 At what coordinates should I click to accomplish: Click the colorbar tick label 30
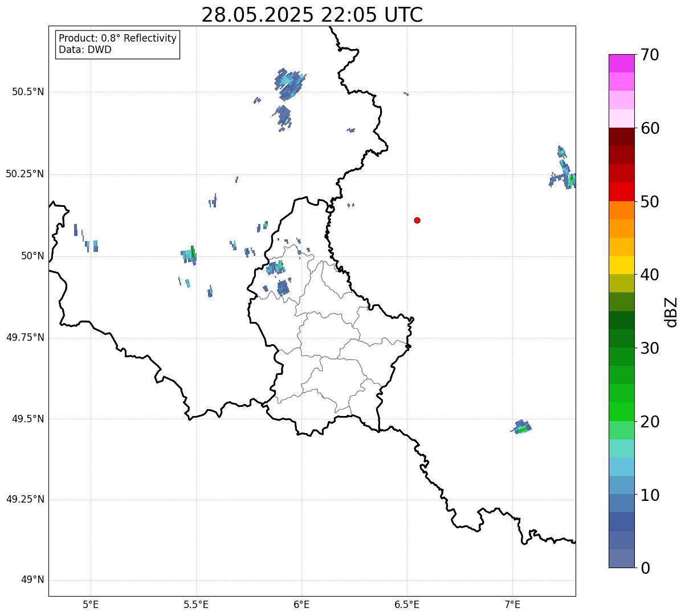pyautogui.click(x=650, y=348)
